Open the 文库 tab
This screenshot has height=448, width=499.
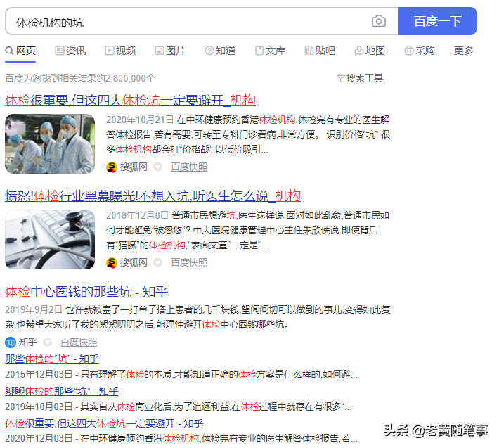270,51
